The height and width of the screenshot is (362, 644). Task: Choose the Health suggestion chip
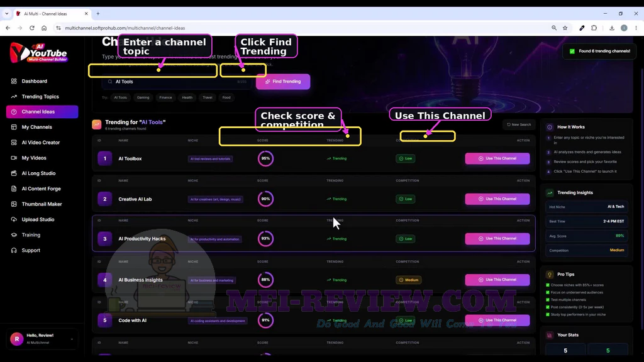[x=187, y=97]
